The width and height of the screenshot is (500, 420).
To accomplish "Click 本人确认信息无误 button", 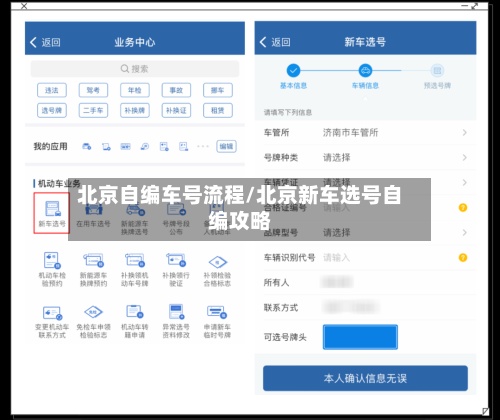I will coord(365,378).
